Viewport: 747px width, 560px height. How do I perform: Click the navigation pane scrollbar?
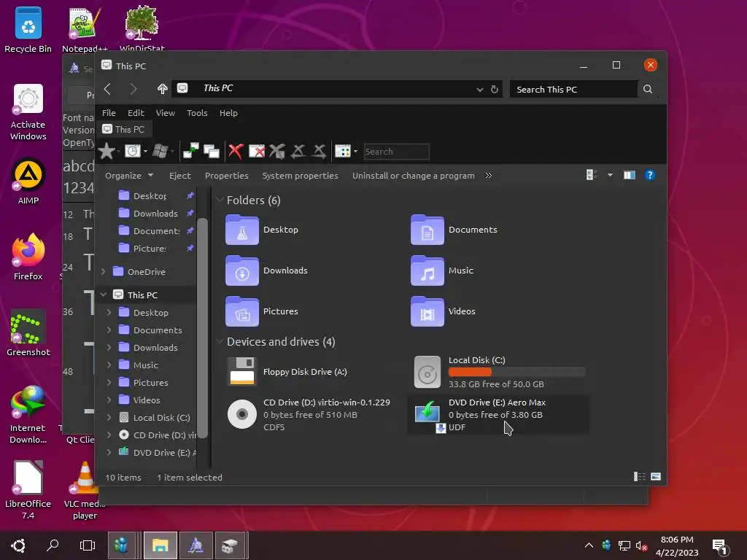click(x=202, y=327)
